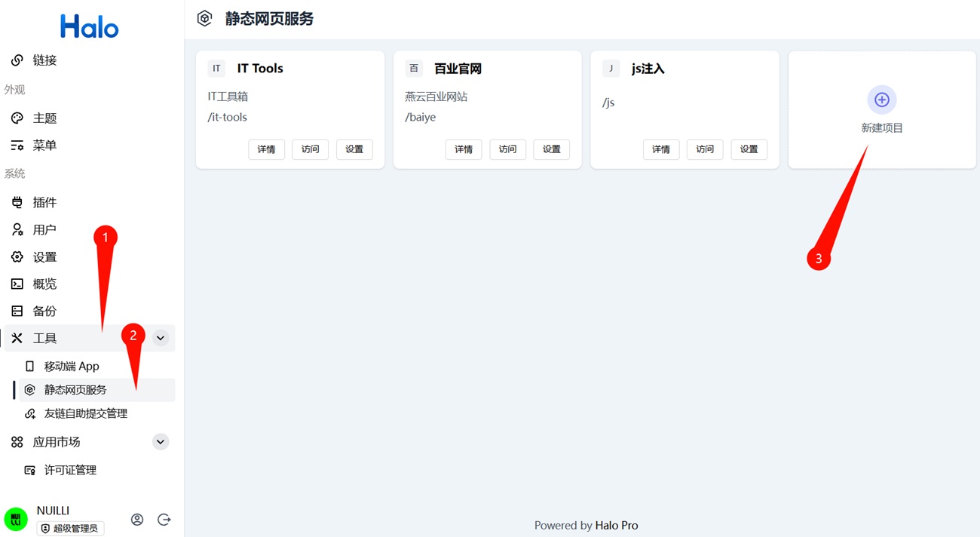
Task: Open the 用户 sidebar item
Action: pyautogui.click(x=44, y=230)
